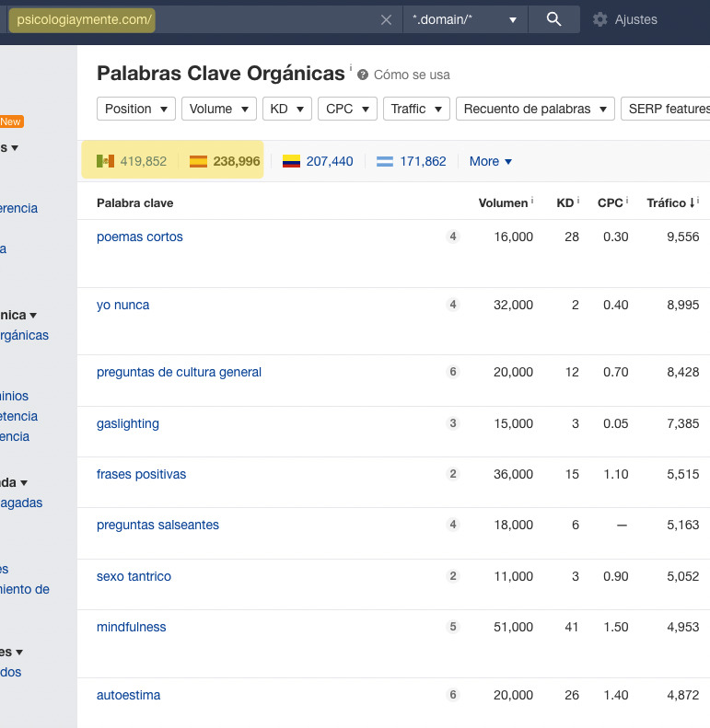Screen dimensions: 710x728
Task: Expand the More countries dropdown
Action: (491, 161)
